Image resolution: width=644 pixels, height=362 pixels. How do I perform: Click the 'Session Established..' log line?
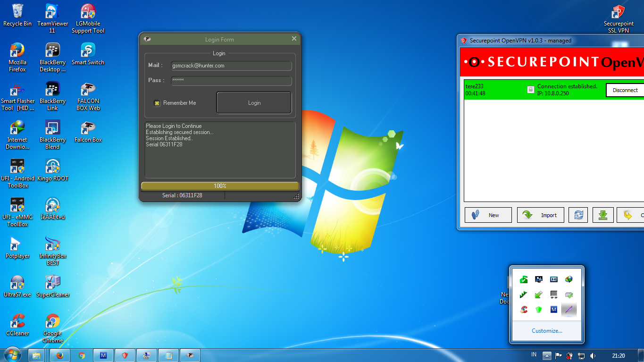click(169, 138)
